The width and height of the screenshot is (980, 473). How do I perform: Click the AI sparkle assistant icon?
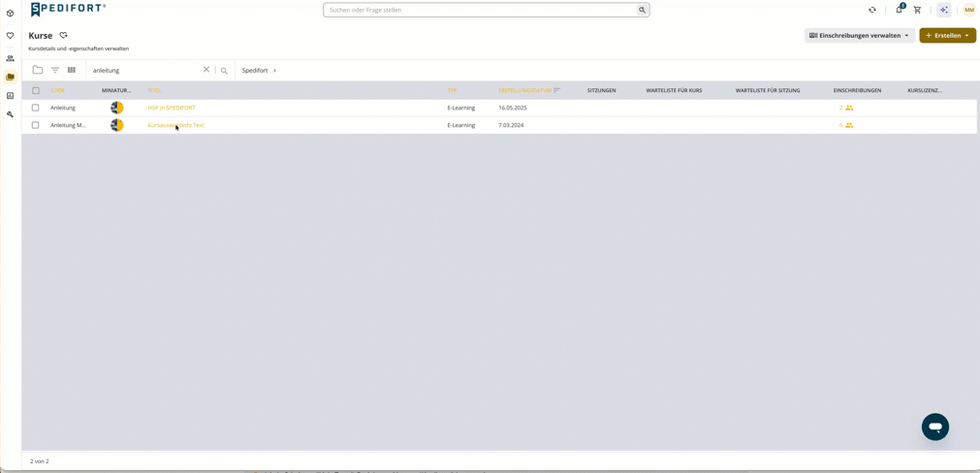click(944, 10)
